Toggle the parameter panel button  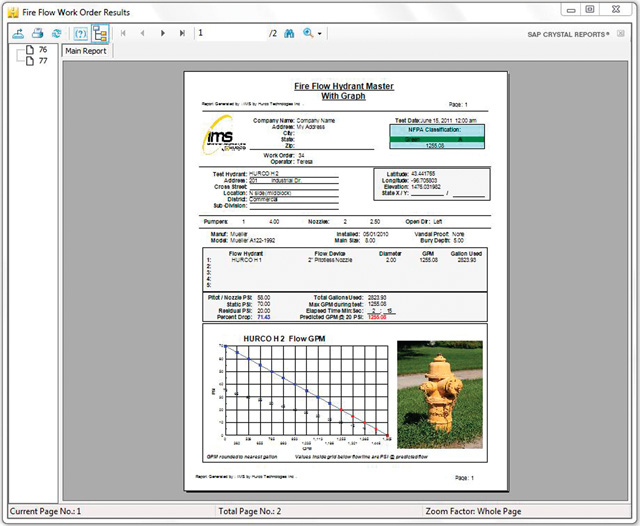point(81,33)
